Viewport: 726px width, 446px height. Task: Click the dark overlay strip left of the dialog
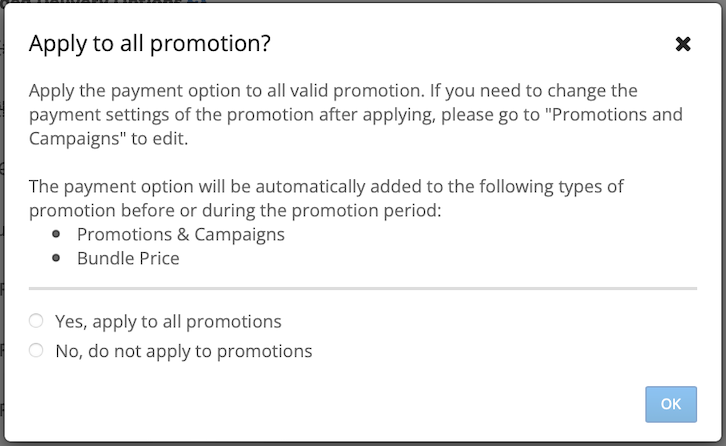click(x=2, y=222)
